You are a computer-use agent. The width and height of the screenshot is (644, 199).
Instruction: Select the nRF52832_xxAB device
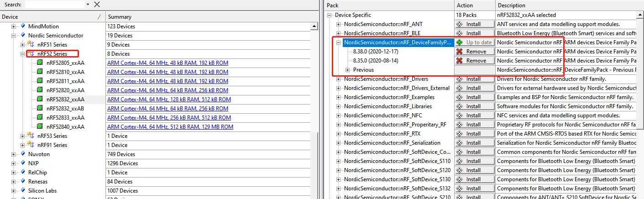(65, 109)
